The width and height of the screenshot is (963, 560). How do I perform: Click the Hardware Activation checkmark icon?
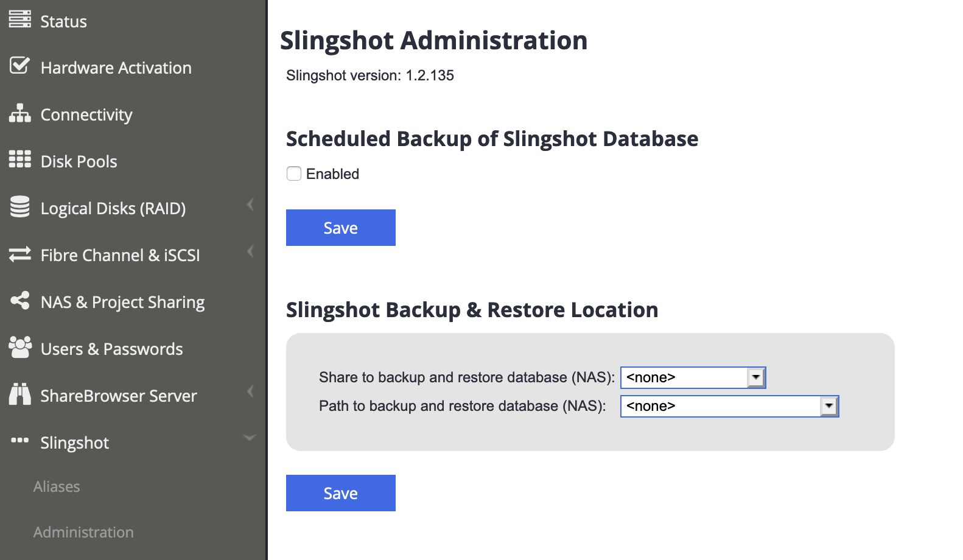click(19, 65)
